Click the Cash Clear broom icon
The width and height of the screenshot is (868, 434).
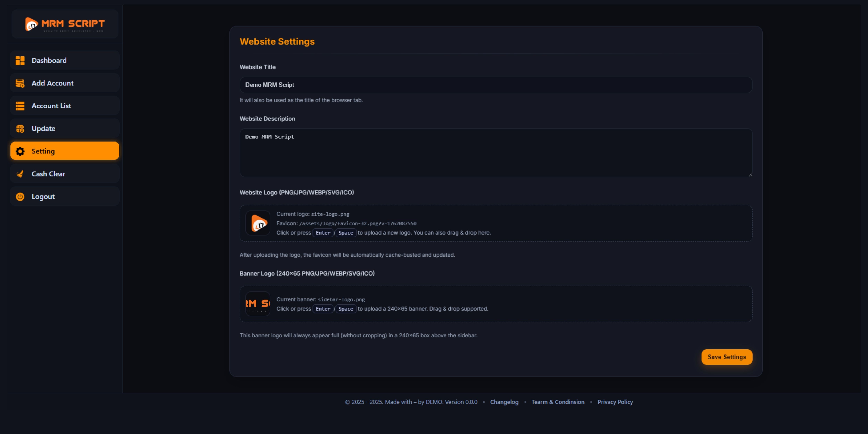(x=20, y=174)
